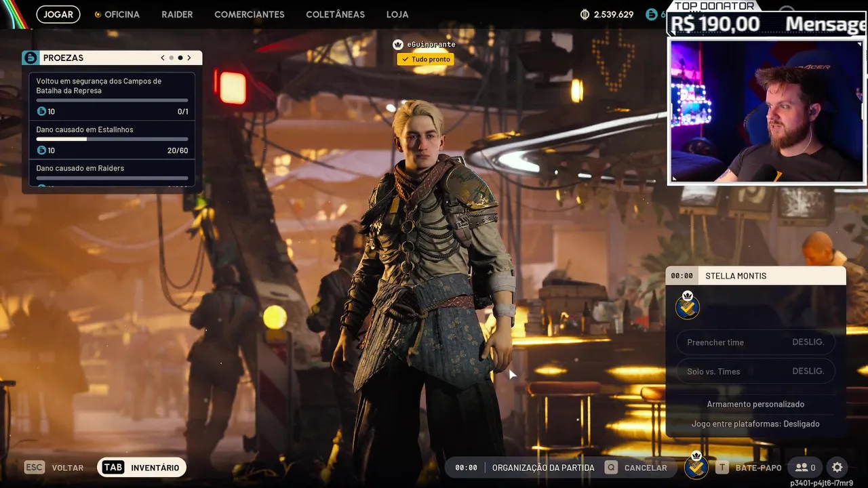Screen dimensions: 868x488
Task: Click the squad avatar badge in bottom bar
Action: (x=696, y=466)
